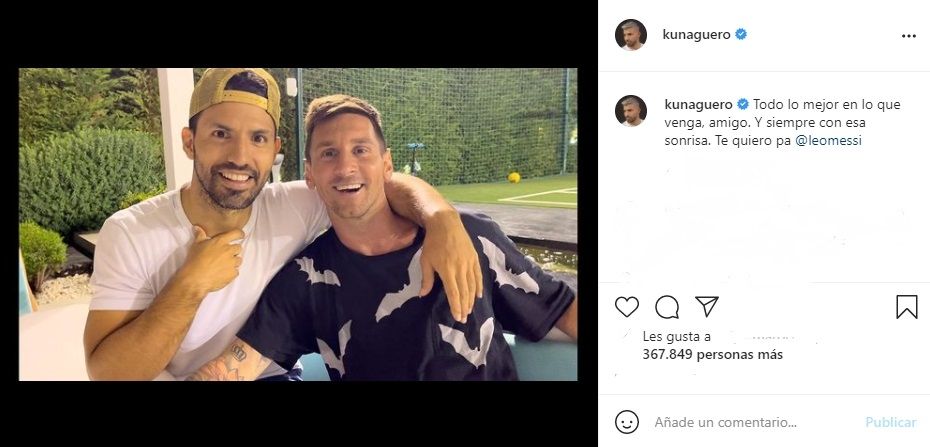Screen dimensions: 930x447
Task: Click the verified badge in the caption
Action: point(743,104)
